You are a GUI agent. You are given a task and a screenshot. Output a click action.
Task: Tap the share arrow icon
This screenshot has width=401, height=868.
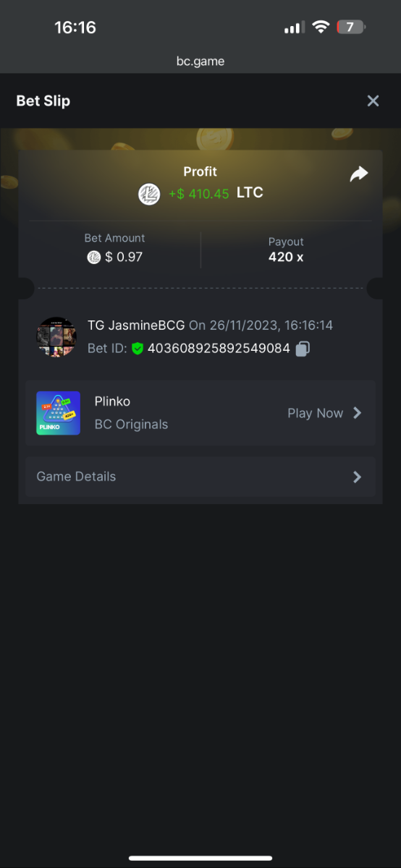pos(359,174)
